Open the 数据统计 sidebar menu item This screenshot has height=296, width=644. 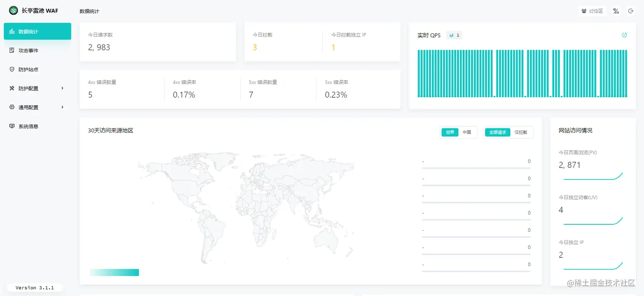(37, 31)
